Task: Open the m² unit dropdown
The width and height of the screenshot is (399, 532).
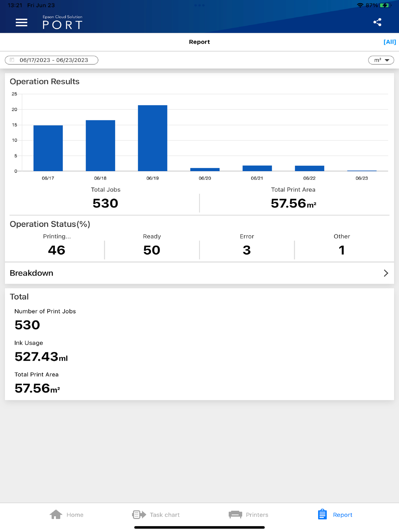Action: click(381, 60)
